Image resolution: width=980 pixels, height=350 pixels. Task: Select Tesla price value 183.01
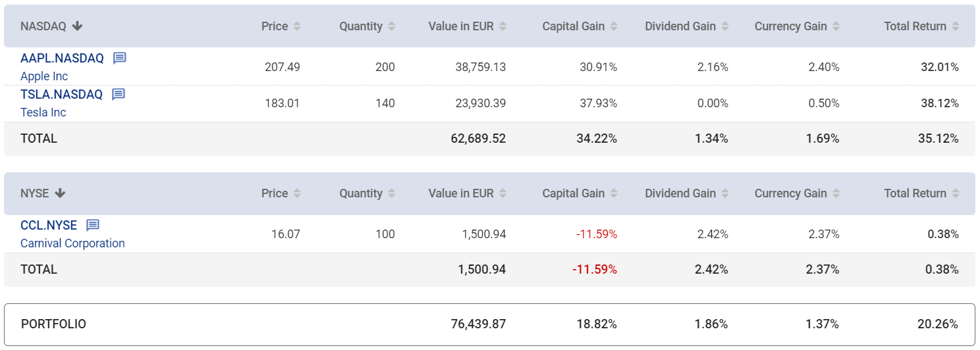tap(283, 103)
